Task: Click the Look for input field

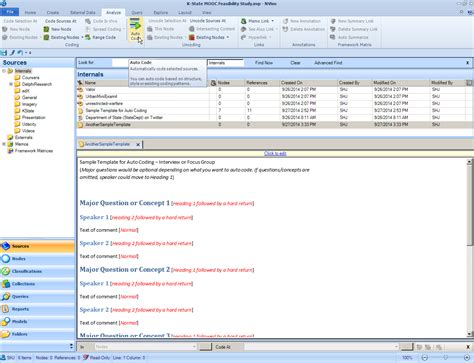Action: click(120, 63)
